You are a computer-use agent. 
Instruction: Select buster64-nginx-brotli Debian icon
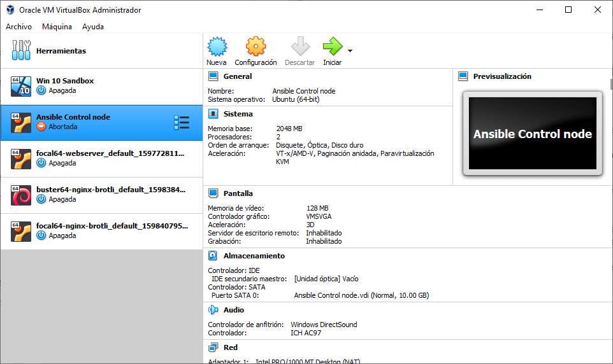click(x=21, y=195)
